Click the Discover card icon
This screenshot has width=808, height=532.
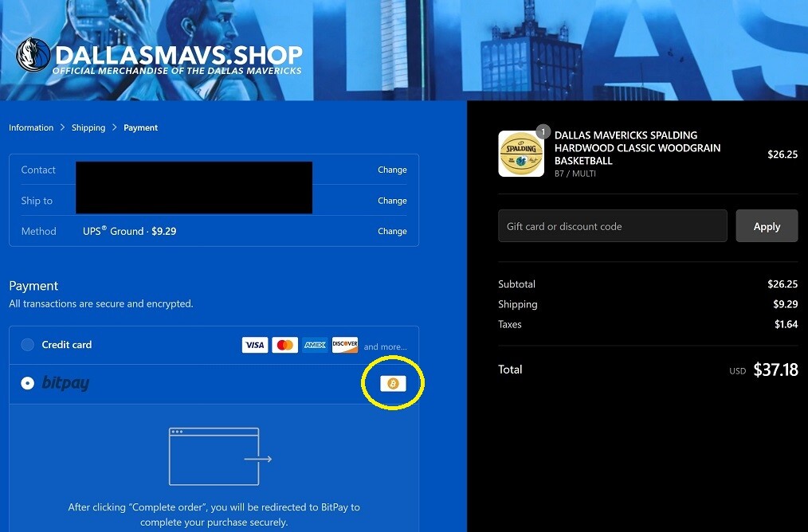tap(345, 345)
